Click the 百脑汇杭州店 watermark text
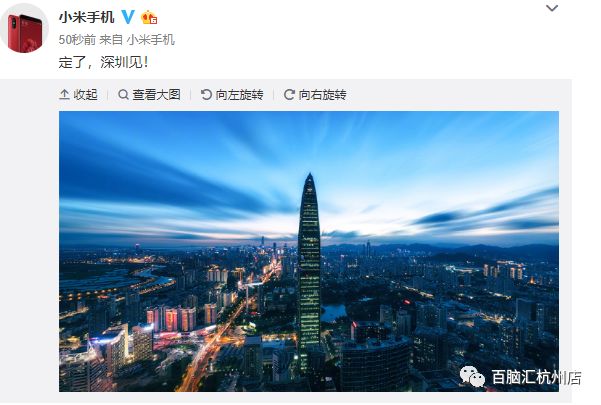This screenshot has height=405, width=601. click(x=537, y=377)
